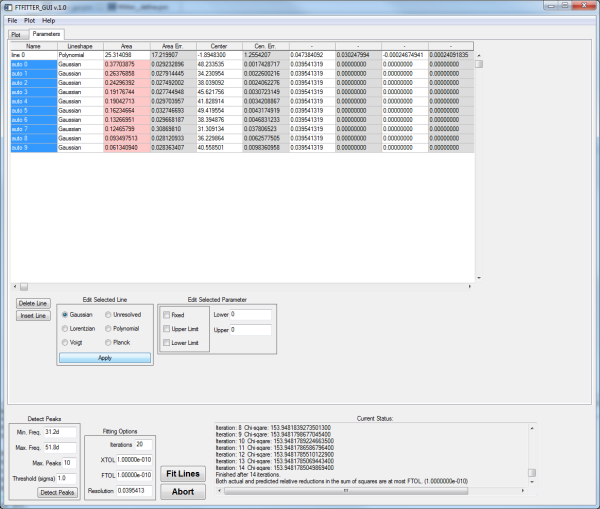Click the Name column header
The height and width of the screenshot is (509, 600).
[x=34, y=46]
